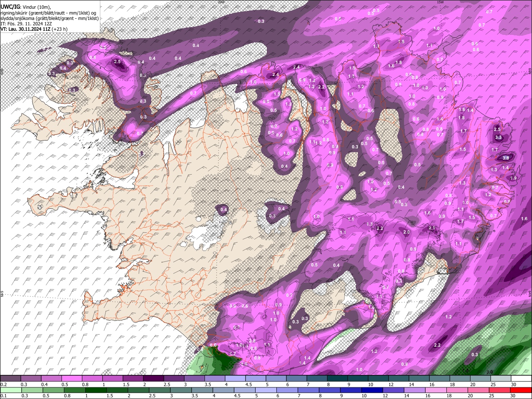Image resolution: width=532 pixels, height=399 pixels.
Task: Click the 'slydda/snjókoma' legend description line
Action: [49, 18]
